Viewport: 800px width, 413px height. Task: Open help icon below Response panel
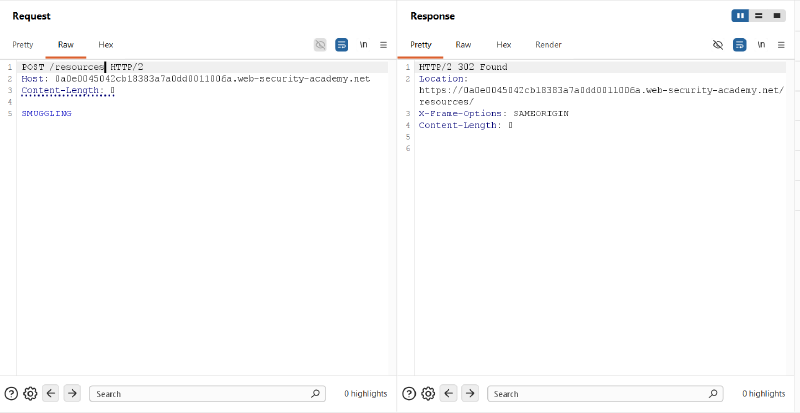[x=409, y=394]
